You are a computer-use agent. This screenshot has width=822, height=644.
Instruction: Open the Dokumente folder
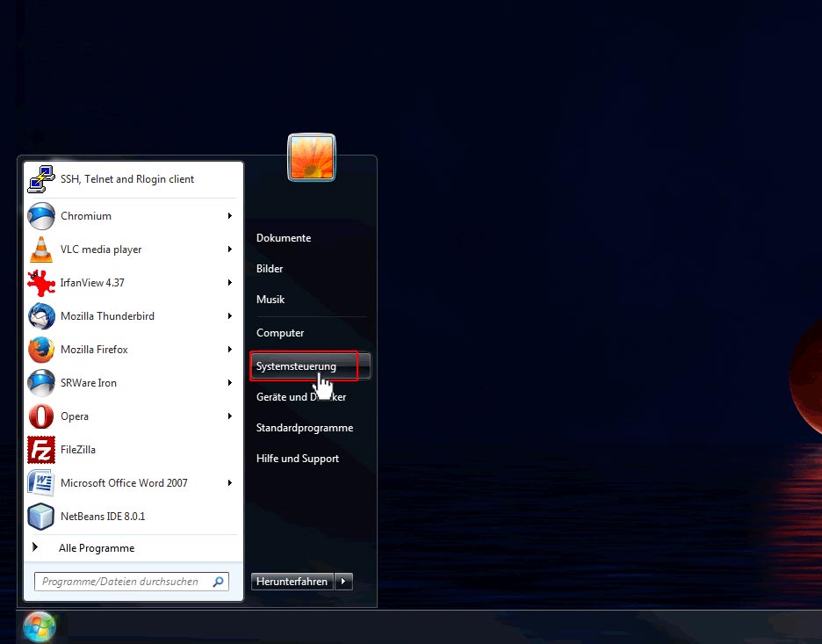[x=284, y=238]
